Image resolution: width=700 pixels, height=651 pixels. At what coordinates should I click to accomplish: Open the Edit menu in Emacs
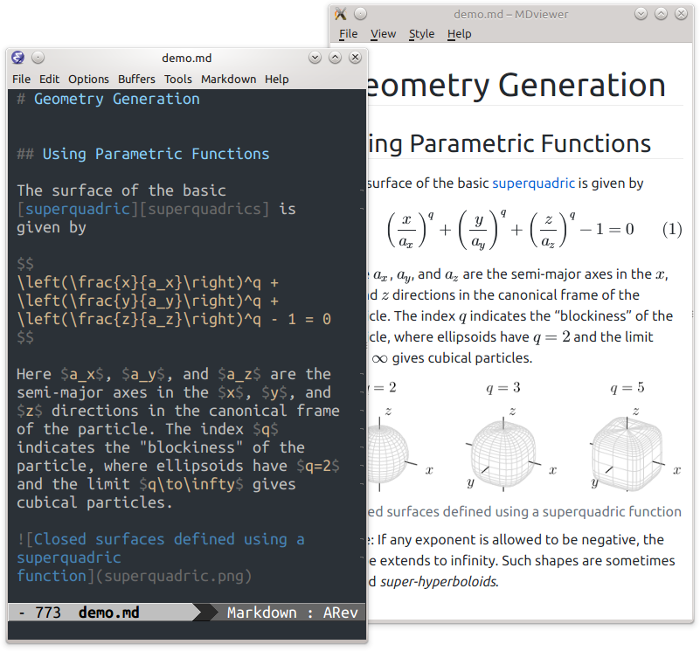pos(49,79)
